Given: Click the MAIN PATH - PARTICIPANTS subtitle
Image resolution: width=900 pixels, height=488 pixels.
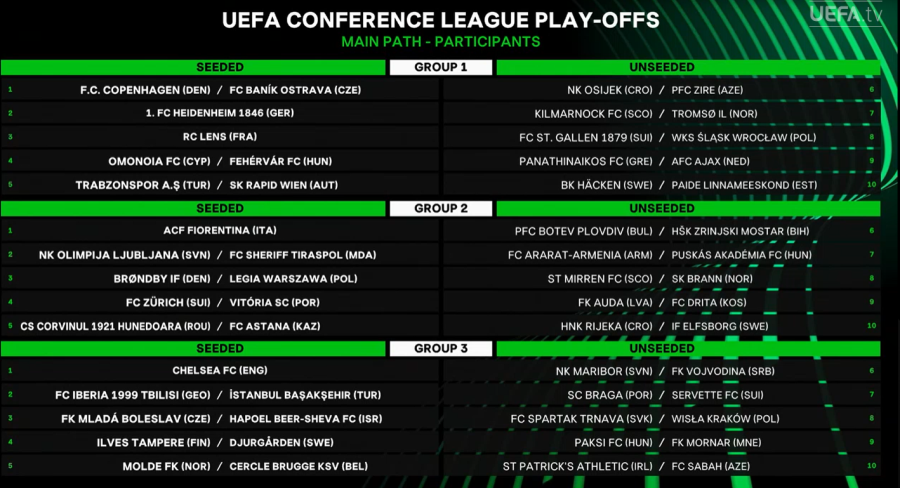Looking at the screenshot, I should pos(441,42).
